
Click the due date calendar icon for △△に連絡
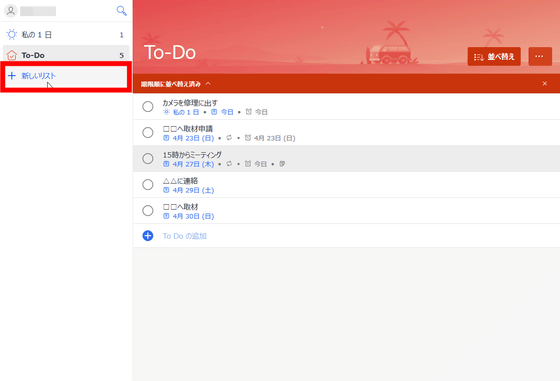166,190
